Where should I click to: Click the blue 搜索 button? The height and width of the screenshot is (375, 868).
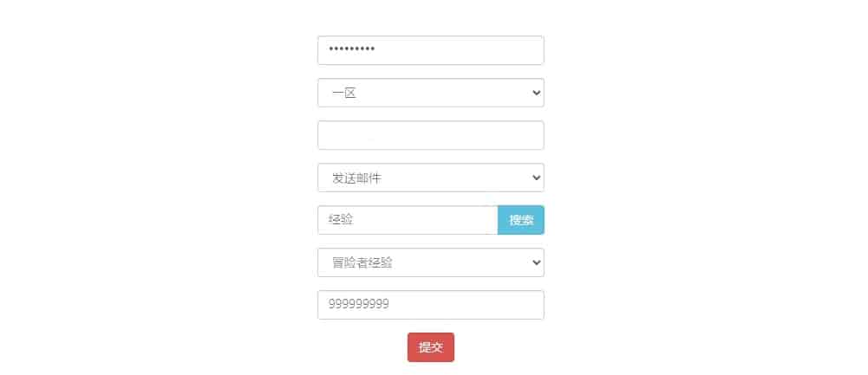[521, 220]
